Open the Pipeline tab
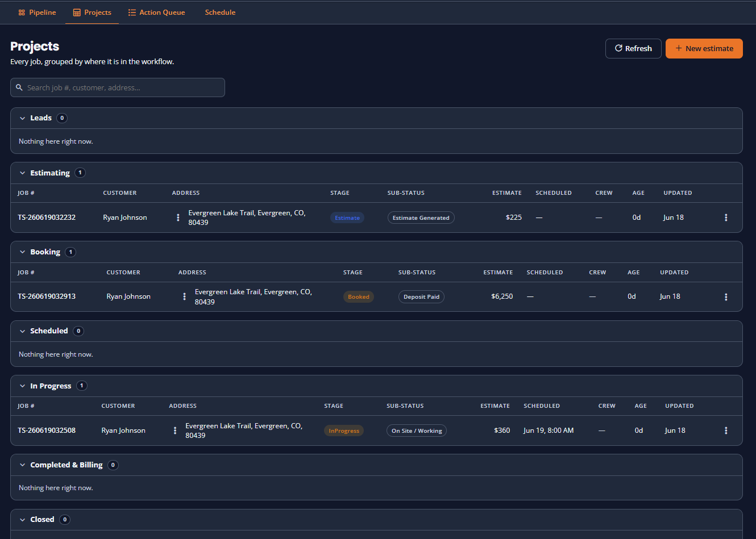756x539 pixels. (x=37, y=12)
